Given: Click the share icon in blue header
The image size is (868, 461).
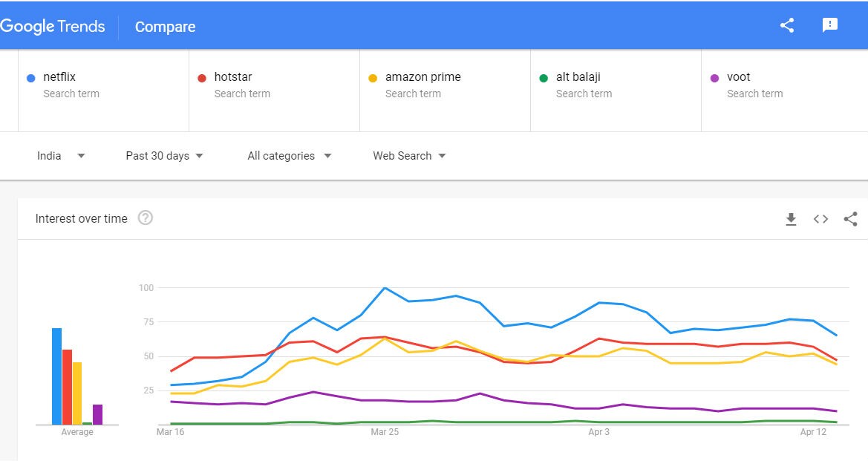Looking at the screenshot, I should pos(787,25).
